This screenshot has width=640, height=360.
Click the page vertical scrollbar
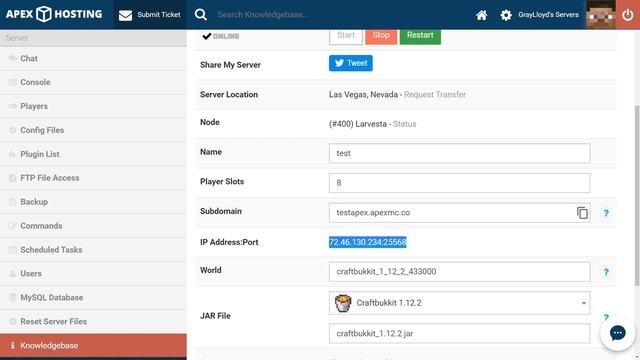(637, 196)
